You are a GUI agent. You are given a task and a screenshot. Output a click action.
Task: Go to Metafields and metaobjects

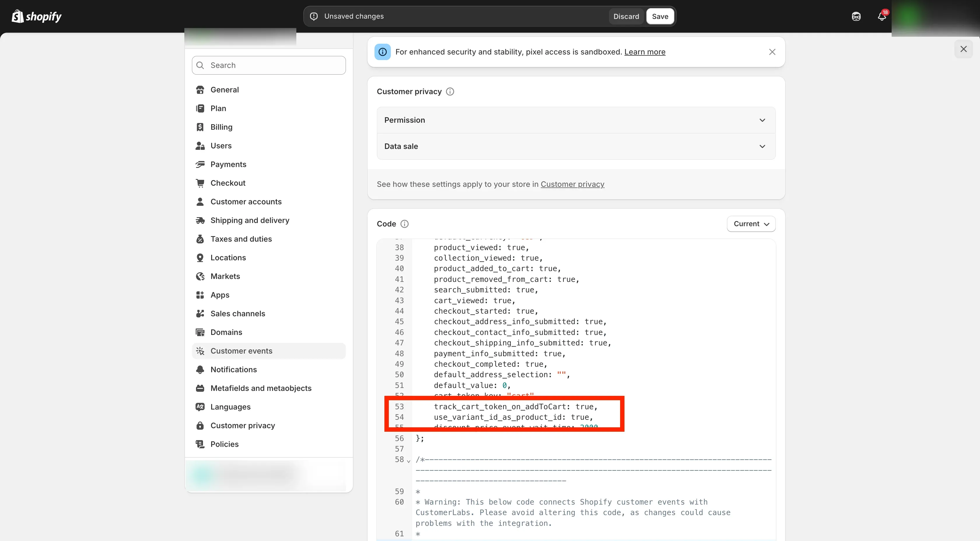tap(269, 388)
